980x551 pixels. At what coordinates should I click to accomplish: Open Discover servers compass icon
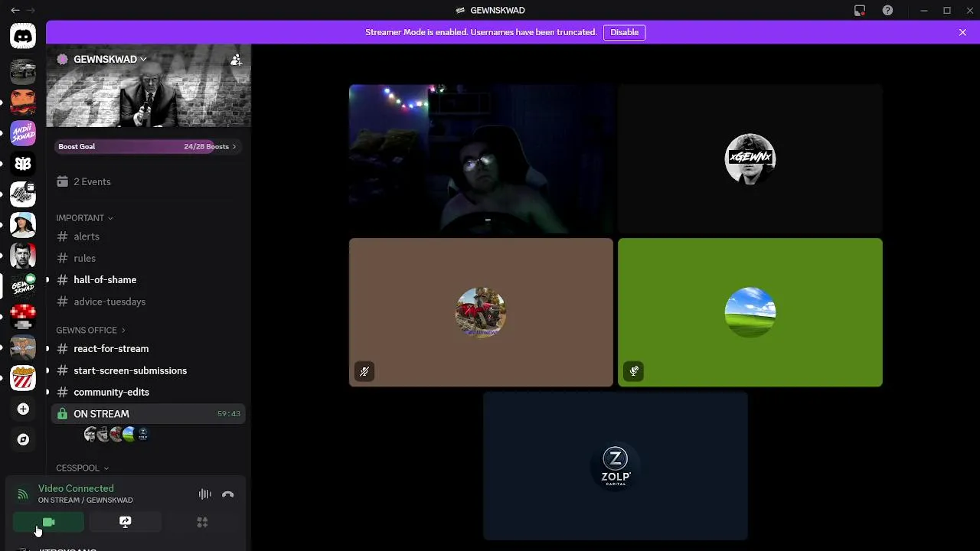23,439
